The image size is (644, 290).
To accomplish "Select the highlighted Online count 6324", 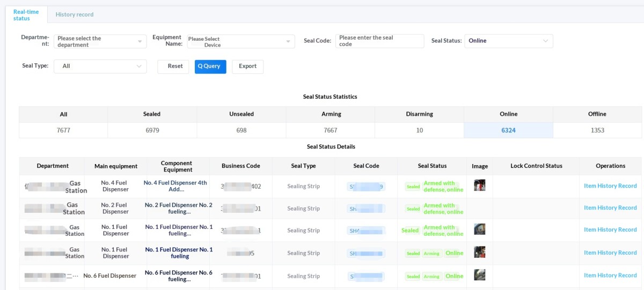I will pyautogui.click(x=508, y=130).
